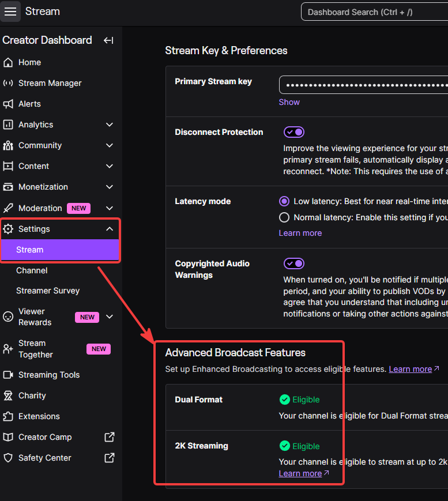Click the Stream Manager broadcast icon
Image resolution: width=448 pixels, height=501 pixels.
click(x=8, y=83)
